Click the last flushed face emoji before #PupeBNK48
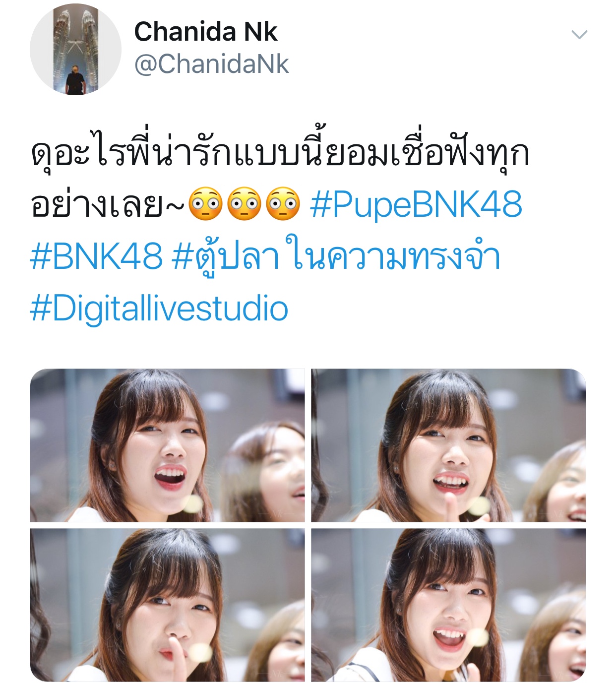Screen dimensions: 616x685 point(283,204)
